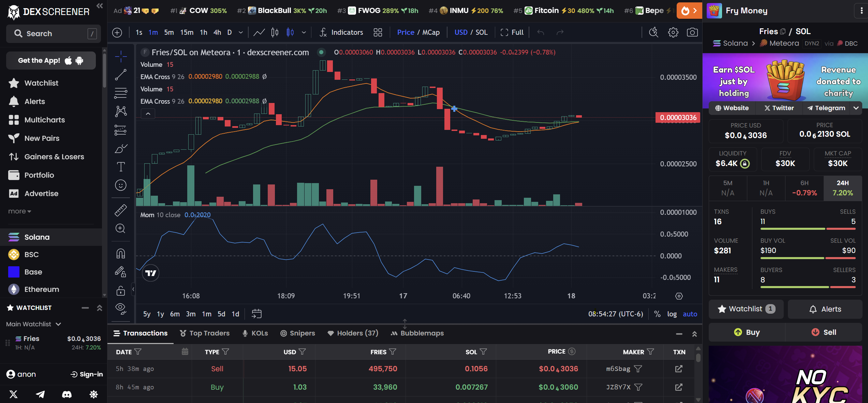Toggle the log scale option
Viewport: 868px width, 403px height.
click(x=672, y=314)
